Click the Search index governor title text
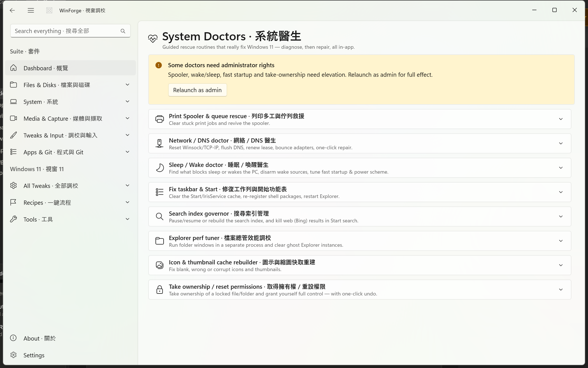This screenshot has height=368, width=588. click(x=219, y=213)
